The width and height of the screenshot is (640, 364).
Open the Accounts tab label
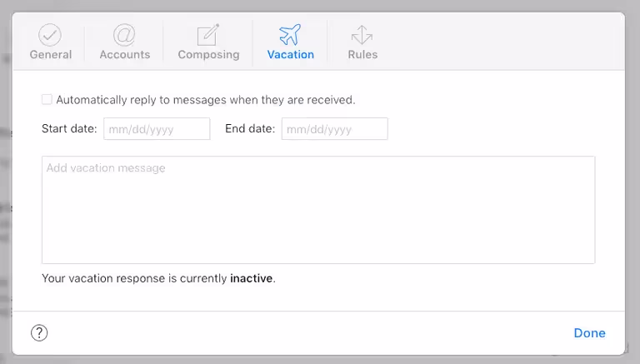tap(124, 55)
